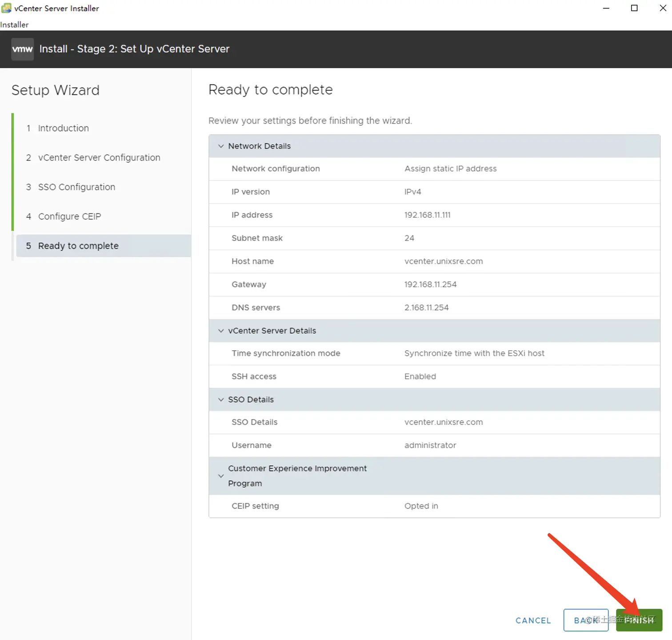This screenshot has height=640, width=672.
Task: Click the vCenter Server Installer title bar icon
Action: click(6, 8)
